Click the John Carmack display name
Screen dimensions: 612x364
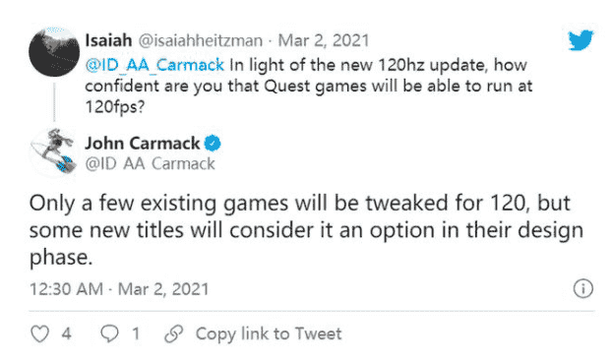click(143, 144)
